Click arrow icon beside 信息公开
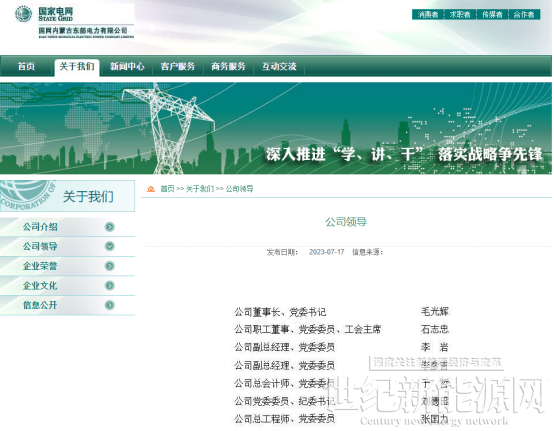The image size is (554, 431). [110, 305]
